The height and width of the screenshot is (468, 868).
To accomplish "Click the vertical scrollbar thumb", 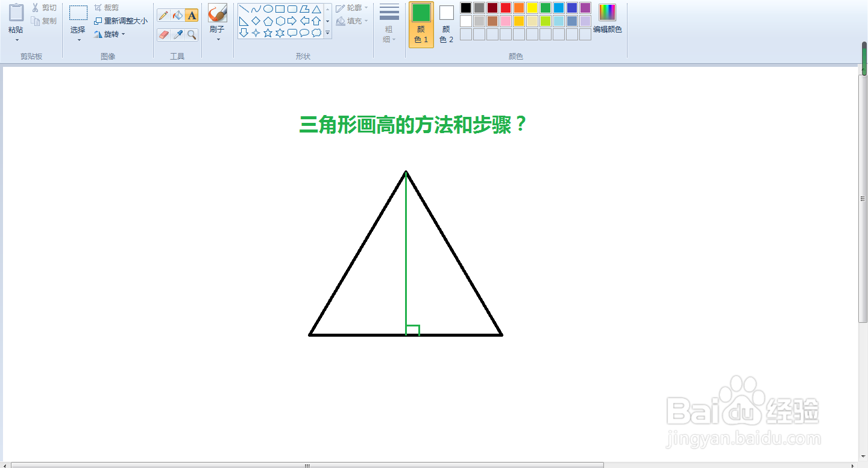I will click(863, 198).
